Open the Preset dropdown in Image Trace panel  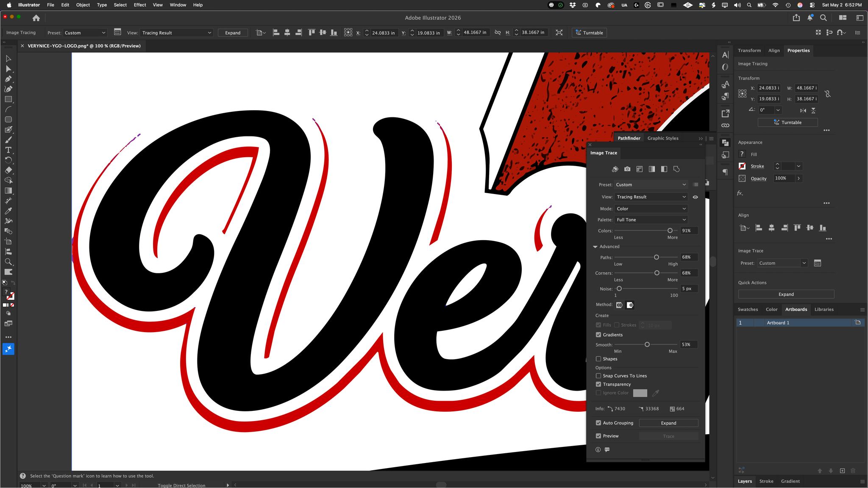(651, 185)
